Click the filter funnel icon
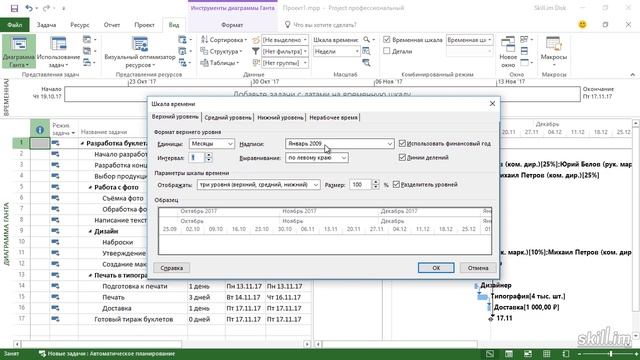 coord(256,51)
